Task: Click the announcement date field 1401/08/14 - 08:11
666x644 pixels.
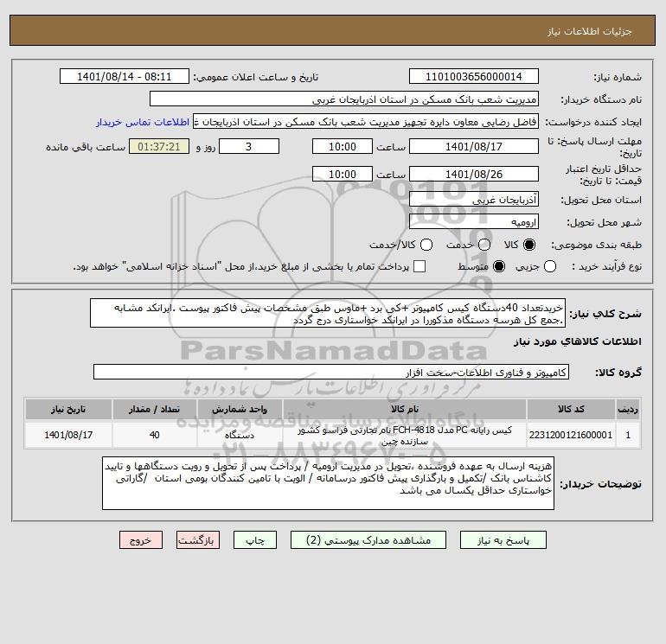Action: [125, 76]
